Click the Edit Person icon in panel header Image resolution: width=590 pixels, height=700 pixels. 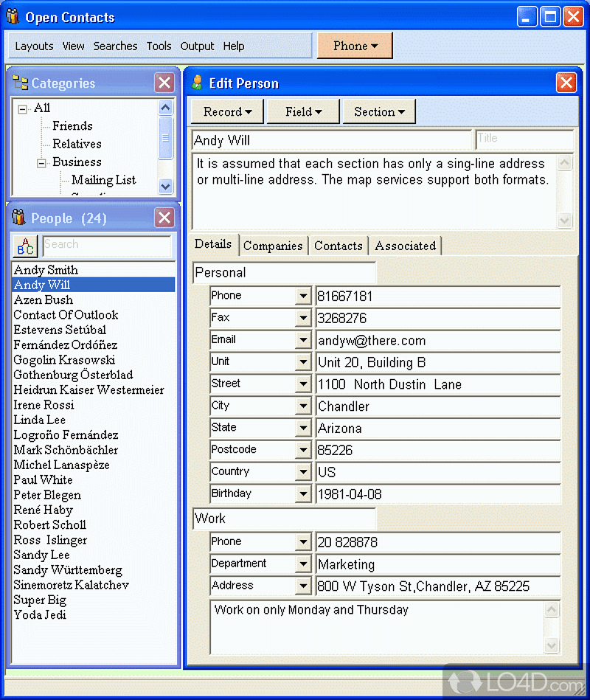(x=197, y=83)
